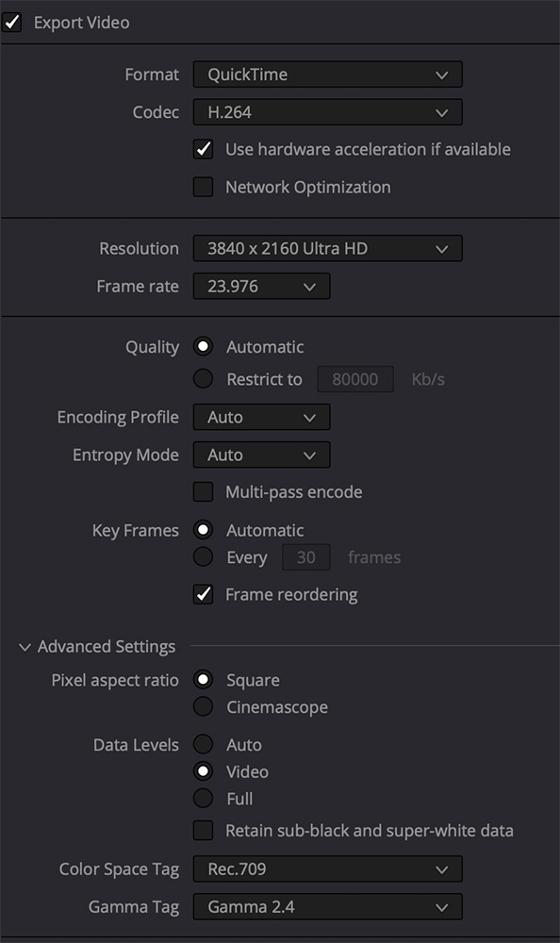Open the Codec dropdown showing H.264
Screen dimensions: 560x943
328,112
